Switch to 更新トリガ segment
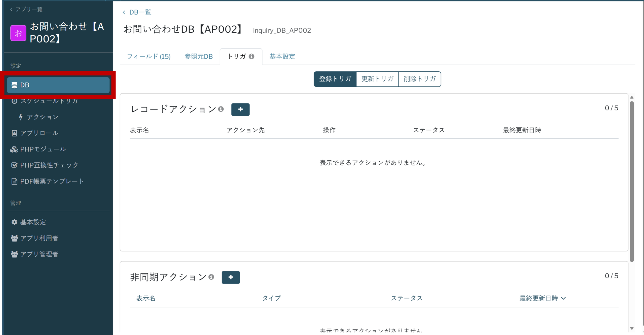This screenshot has height=335, width=644. click(x=377, y=79)
